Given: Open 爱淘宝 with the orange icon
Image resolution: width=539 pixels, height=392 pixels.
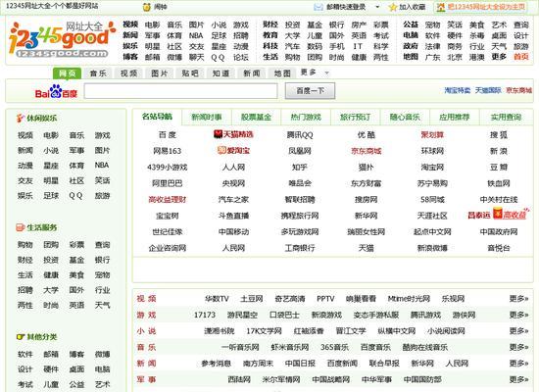Looking at the screenshot, I should click(x=233, y=151).
